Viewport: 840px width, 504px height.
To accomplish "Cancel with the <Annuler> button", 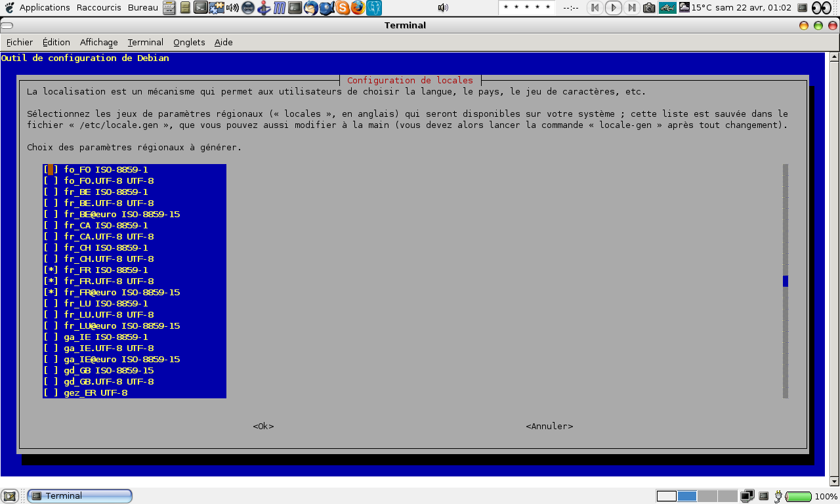I will point(549,427).
